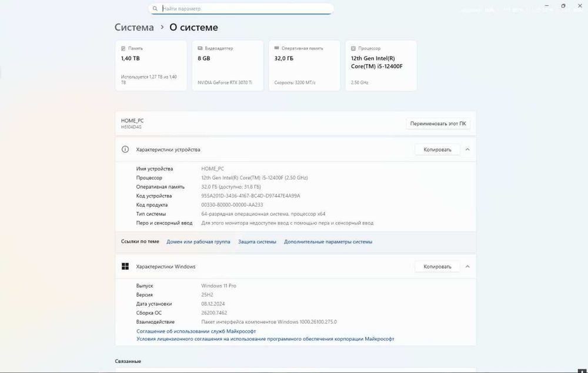The image size is (588, 373).
Task: Open the 1,40 ТВ storage card
Action: 151,66
